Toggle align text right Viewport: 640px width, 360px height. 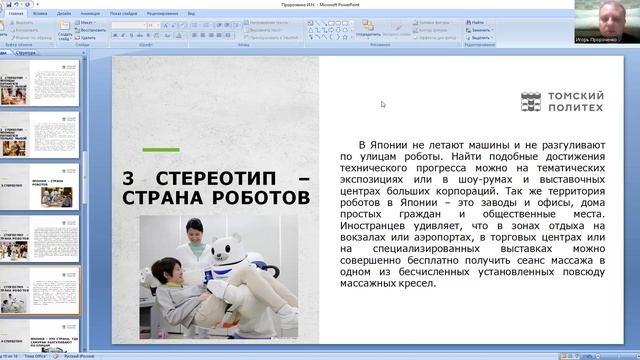point(211,36)
